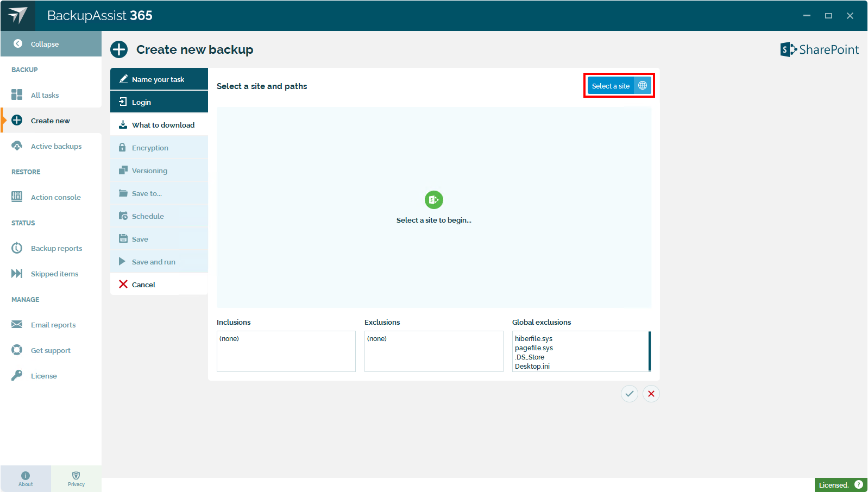Click the Exclusions list box
868x492 pixels.
click(434, 351)
